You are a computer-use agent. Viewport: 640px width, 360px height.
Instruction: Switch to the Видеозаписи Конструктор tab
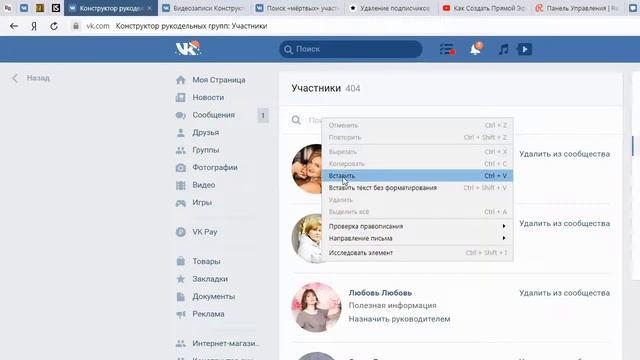pyautogui.click(x=204, y=8)
